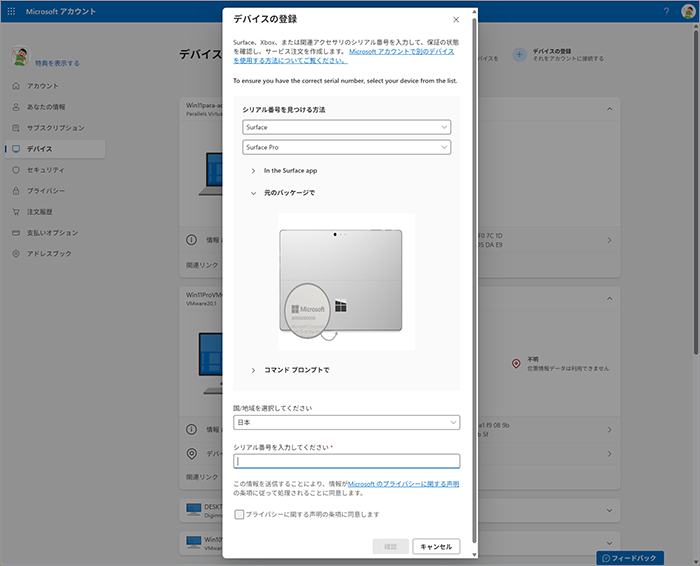Screen dimensions: 700x566
Task: Select the セキュリティ shield icon in the sidebar
Action: click(x=16, y=170)
